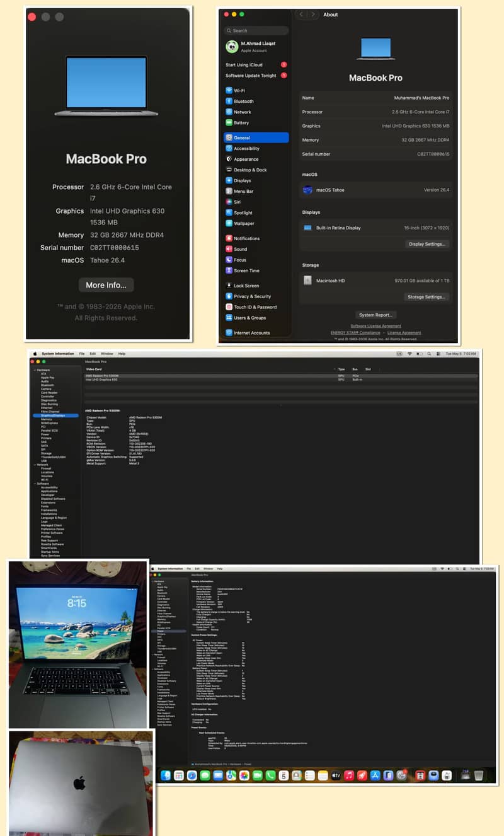
Task: Launch Music app from the Dock
Action: (349, 775)
